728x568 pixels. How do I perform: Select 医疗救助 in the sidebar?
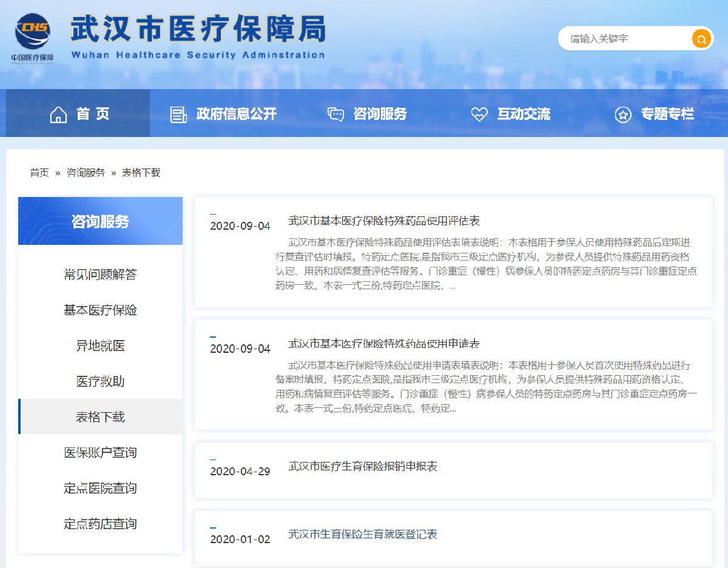(100, 381)
